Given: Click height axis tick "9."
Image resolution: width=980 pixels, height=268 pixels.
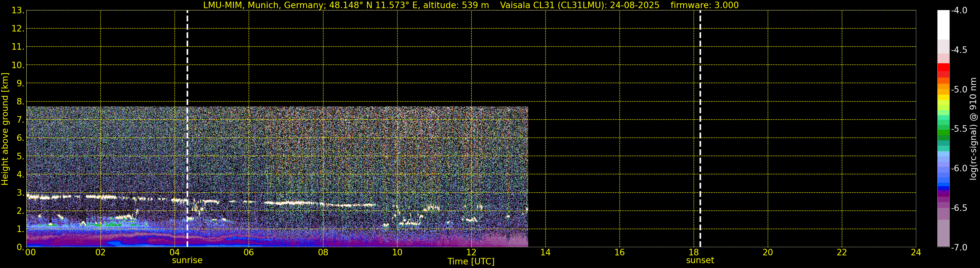Looking at the screenshot, I should 20,83.
